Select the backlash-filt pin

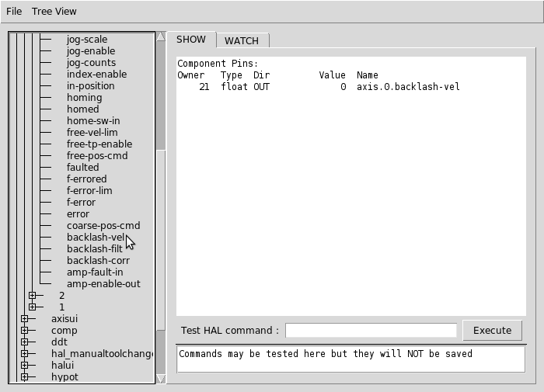95,249
